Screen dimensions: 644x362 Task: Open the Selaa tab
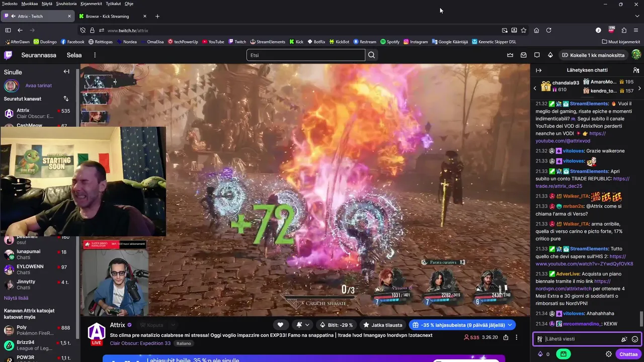[74, 55]
